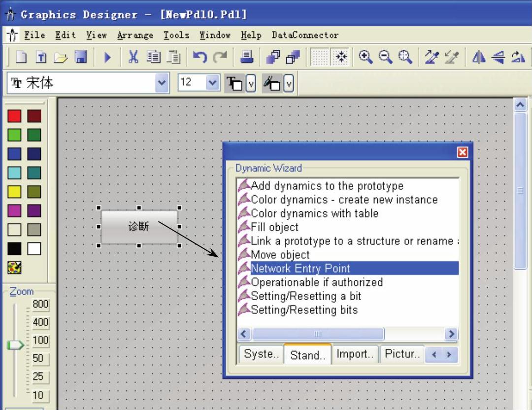
Task: Open the DataConnector menu
Action: 305,35
